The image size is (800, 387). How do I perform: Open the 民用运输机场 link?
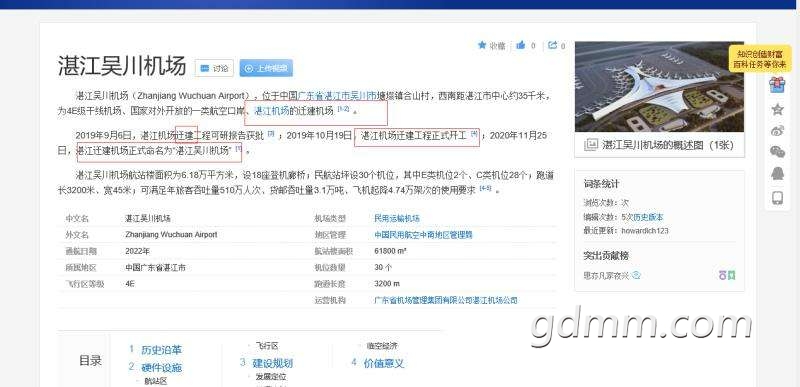(x=396, y=218)
